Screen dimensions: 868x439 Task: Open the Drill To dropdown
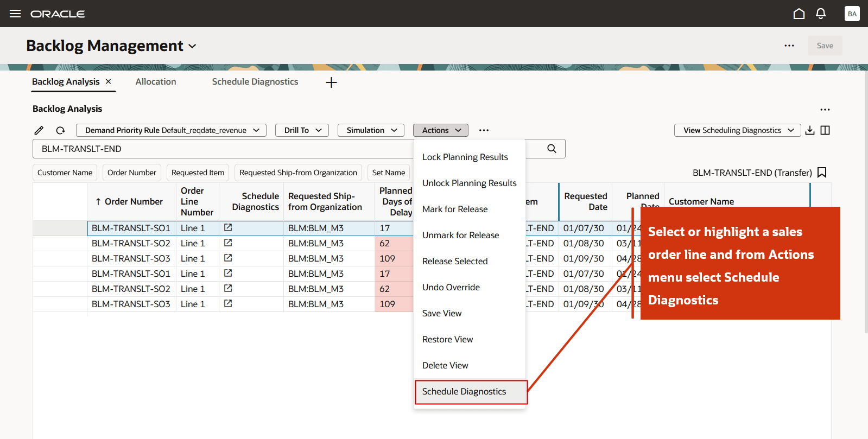click(x=302, y=130)
